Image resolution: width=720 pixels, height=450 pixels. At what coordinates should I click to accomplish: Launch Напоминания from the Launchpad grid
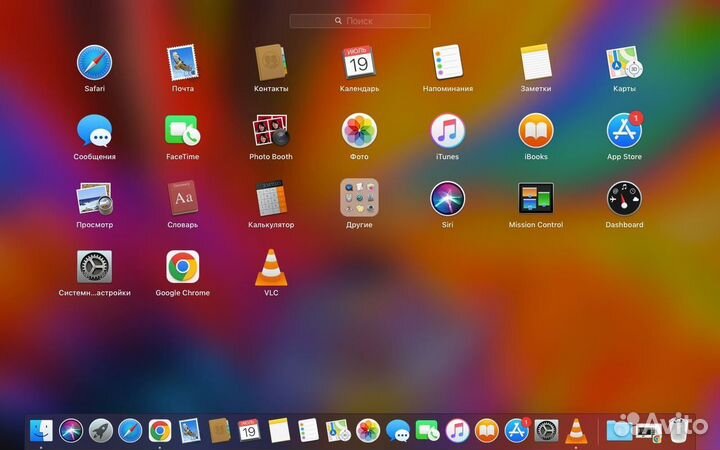[x=448, y=62]
